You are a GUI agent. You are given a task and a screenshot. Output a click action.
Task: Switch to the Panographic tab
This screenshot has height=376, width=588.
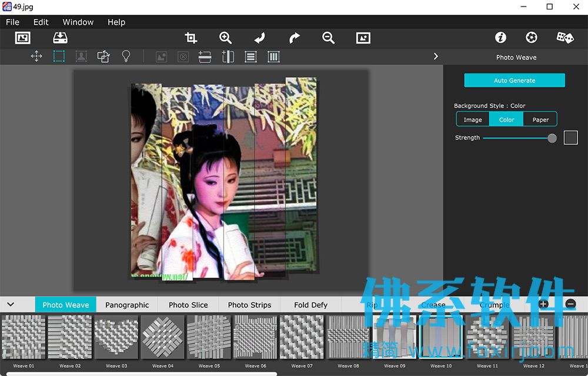127,305
